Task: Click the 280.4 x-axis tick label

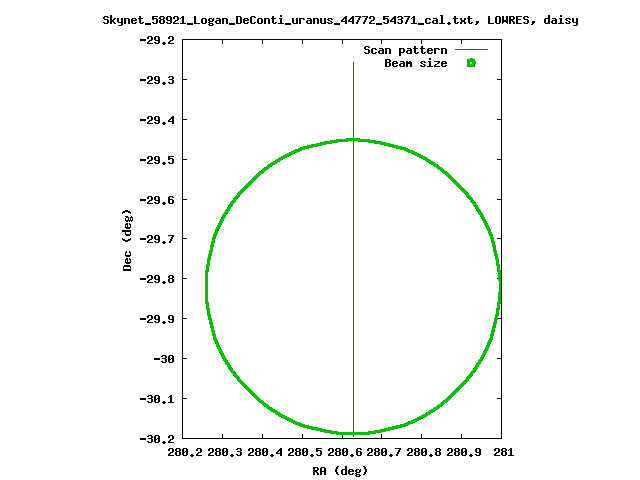Action: [x=265, y=452]
